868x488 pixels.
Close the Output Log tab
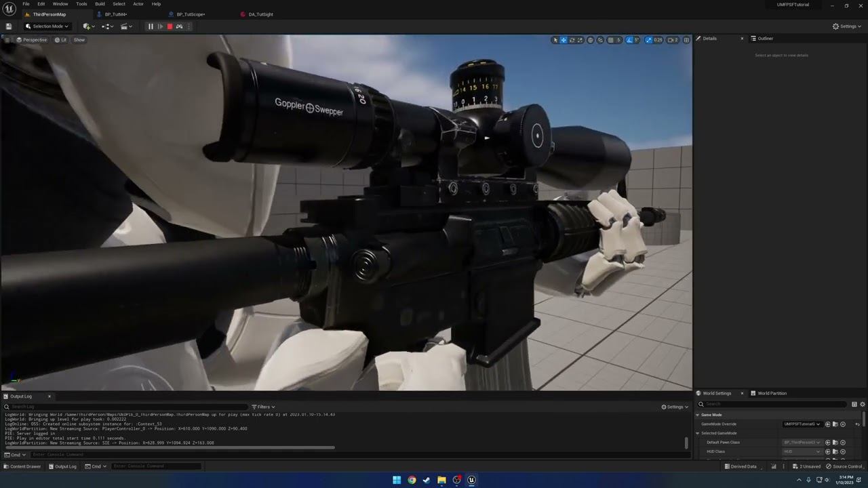click(49, 396)
